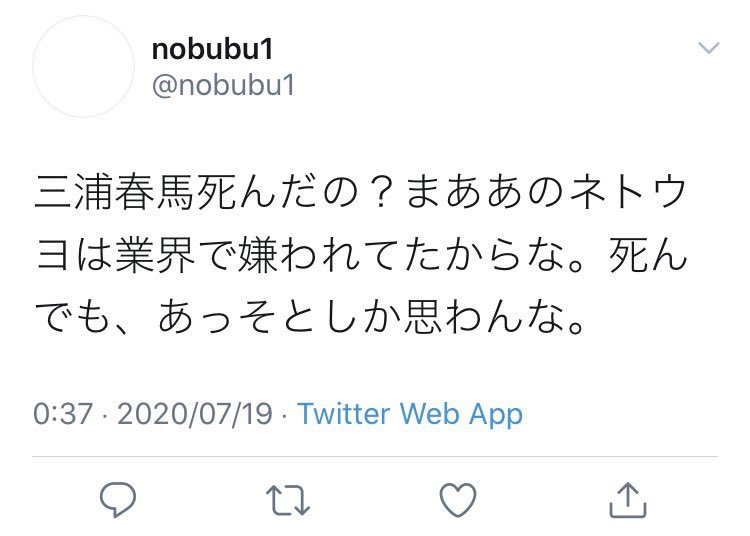Click the divider line above action icons
Screen dimensions: 750x536
(375, 457)
